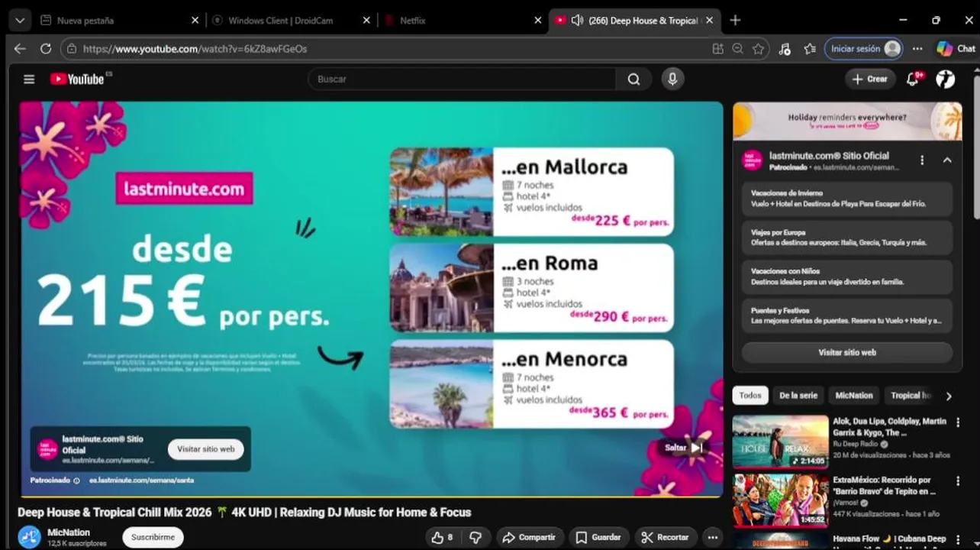980x550 pixels.
Task: Open the Vacaciones con Niños ad card
Action: coord(847,277)
